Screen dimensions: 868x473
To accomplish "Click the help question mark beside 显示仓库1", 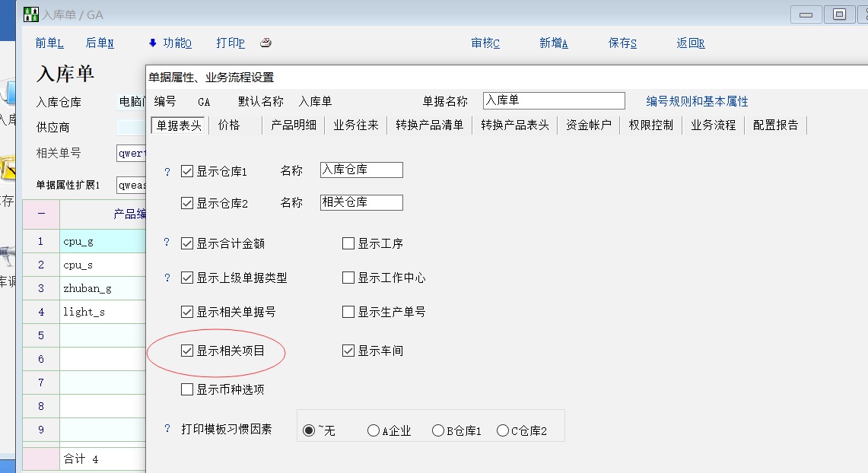I will coord(167,172).
